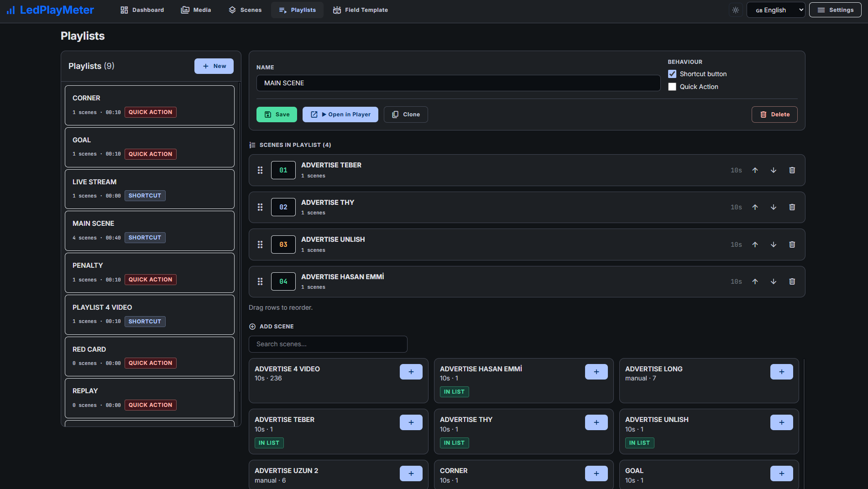Move ADVERTISE HASAN EMMİ down in list
This screenshot has height=489, width=868.
(774, 281)
